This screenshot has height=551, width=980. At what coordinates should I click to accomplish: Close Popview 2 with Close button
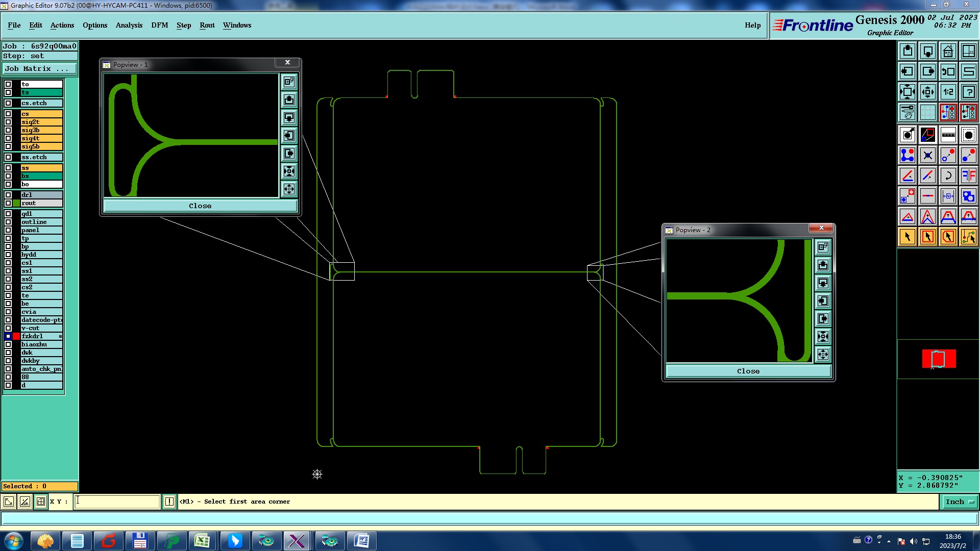point(748,371)
